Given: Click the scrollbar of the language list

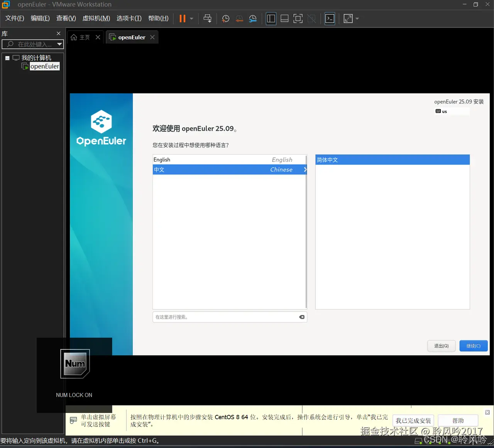Looking at the screenshot, I should [x=306, y=232].
